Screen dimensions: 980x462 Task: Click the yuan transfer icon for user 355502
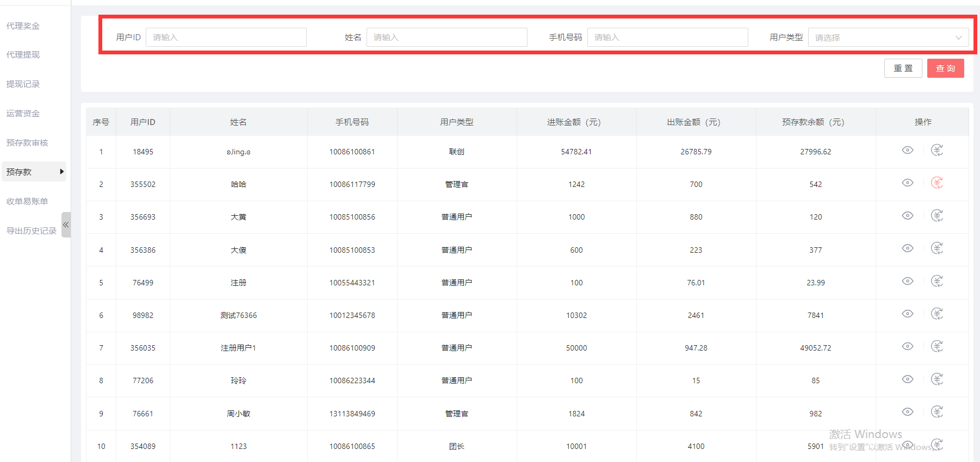tap(936, 183)
